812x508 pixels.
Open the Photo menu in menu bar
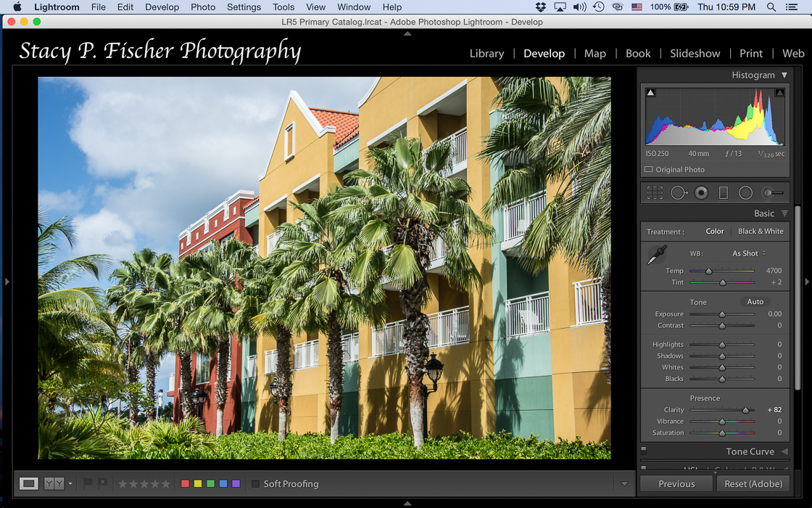(203, 7)
